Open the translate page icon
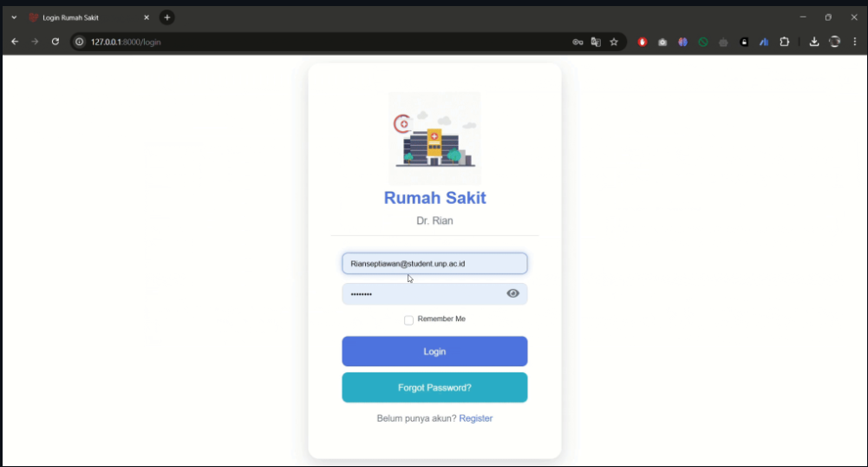868x467 pixels. coord(596,43)
